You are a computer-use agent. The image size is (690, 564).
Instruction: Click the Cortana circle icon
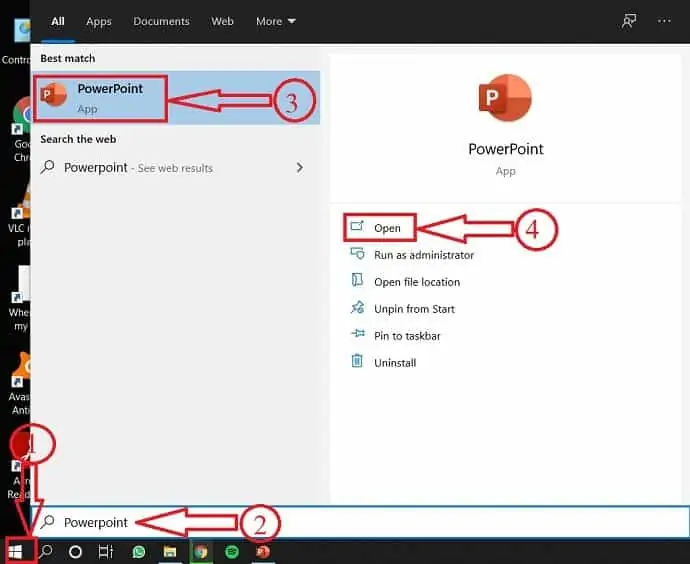pyautogui.click(x=75, y=551)
